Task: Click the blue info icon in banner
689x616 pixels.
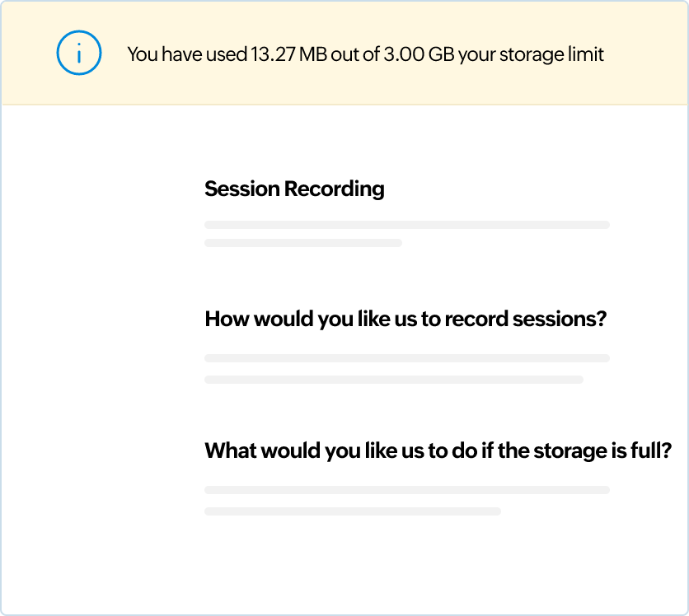Action: tap(79, 54)
